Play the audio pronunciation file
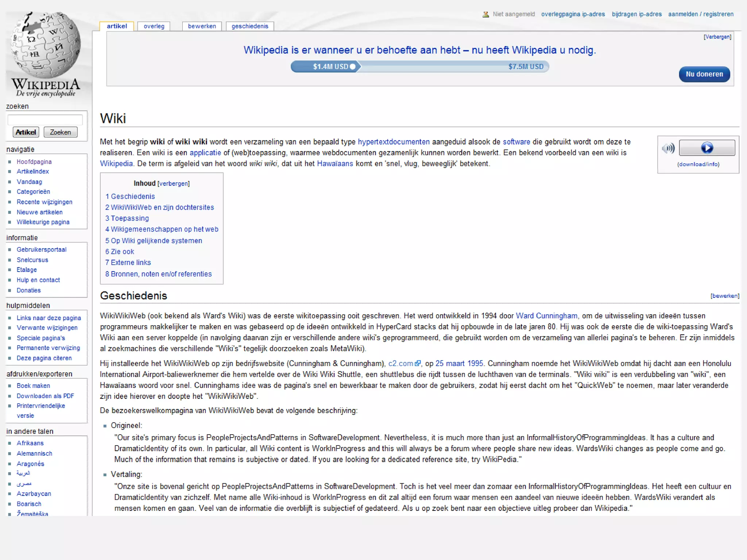The image size is (747, 560). tap(707, 148)
